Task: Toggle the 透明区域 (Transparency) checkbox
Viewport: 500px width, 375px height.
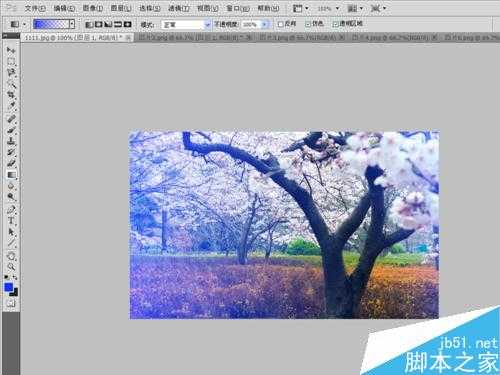Action: pos(335,24)
